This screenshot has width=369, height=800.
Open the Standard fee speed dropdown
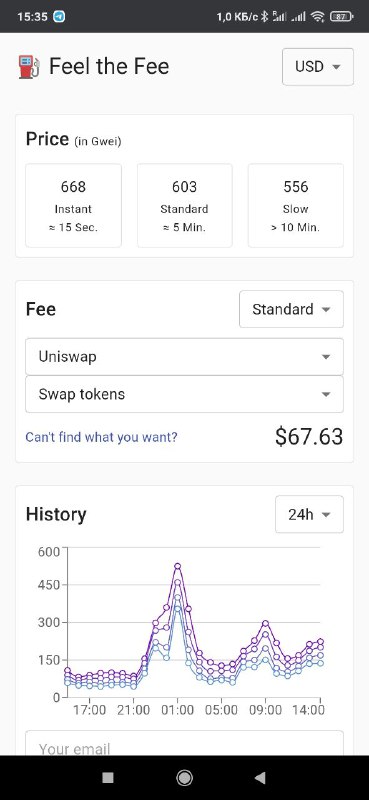pyautogui.click(x=291, y=309)
